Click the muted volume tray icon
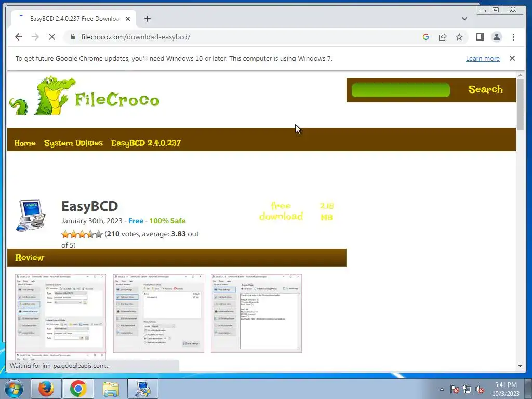Image resolution: width=532 pixels, height=399 pixels. click(480, 390)
